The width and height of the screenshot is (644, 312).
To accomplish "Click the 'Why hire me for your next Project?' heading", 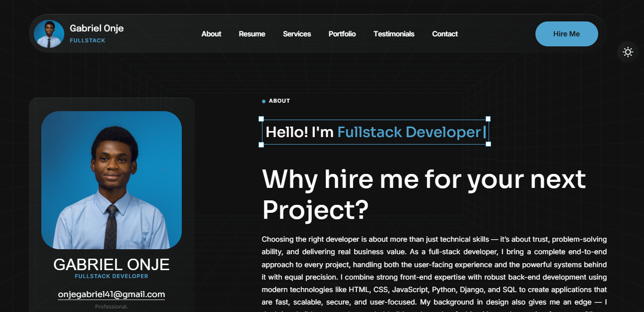I will tap(424, 194).
